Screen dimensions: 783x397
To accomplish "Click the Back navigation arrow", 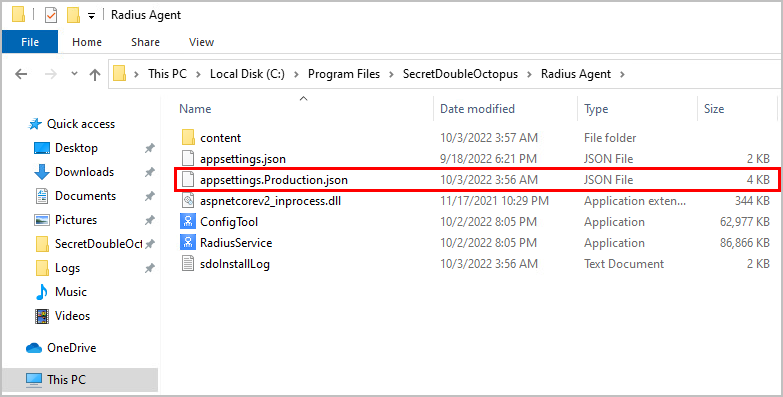I will click(x=21, y=74).
